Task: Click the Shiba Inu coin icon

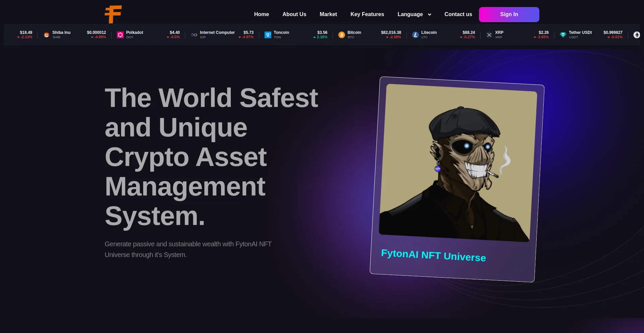Action: coord(47,35)
